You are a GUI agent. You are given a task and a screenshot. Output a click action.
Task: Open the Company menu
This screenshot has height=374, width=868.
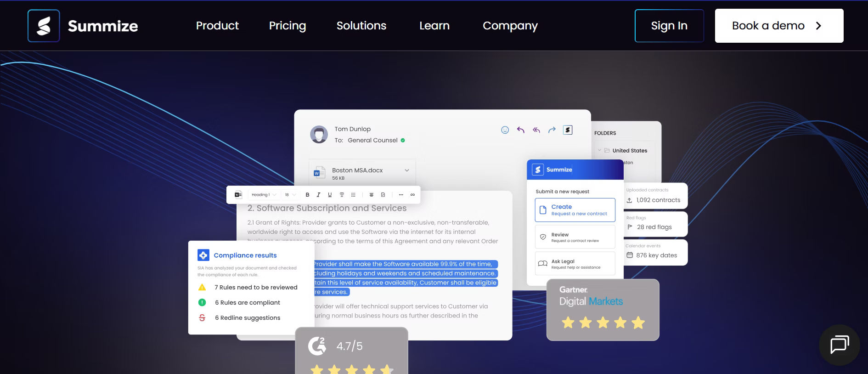pos(510,26)
